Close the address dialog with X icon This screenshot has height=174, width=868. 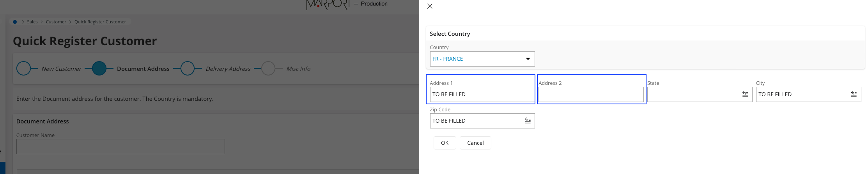[x=430, y=6]
